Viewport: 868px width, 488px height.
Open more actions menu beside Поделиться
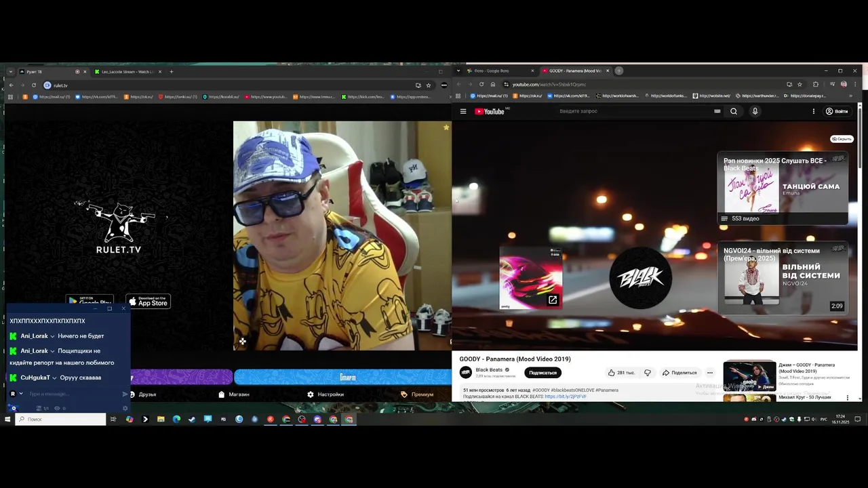(x=710, y=373)
